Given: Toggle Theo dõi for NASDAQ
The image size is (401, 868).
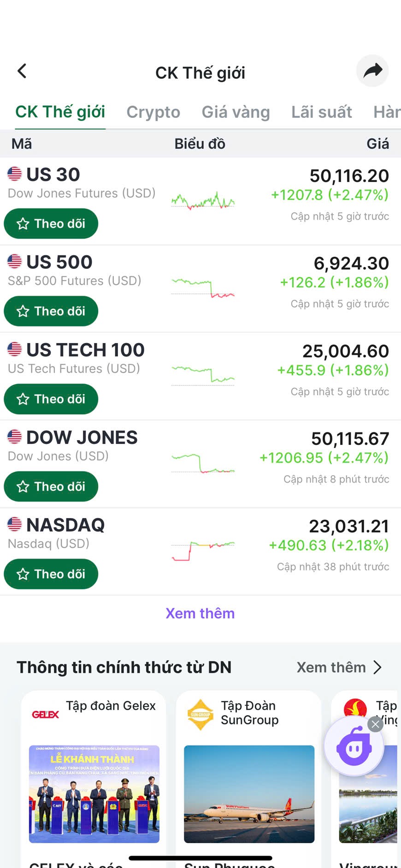Looking at the screenshot, I should coord(51,574).
